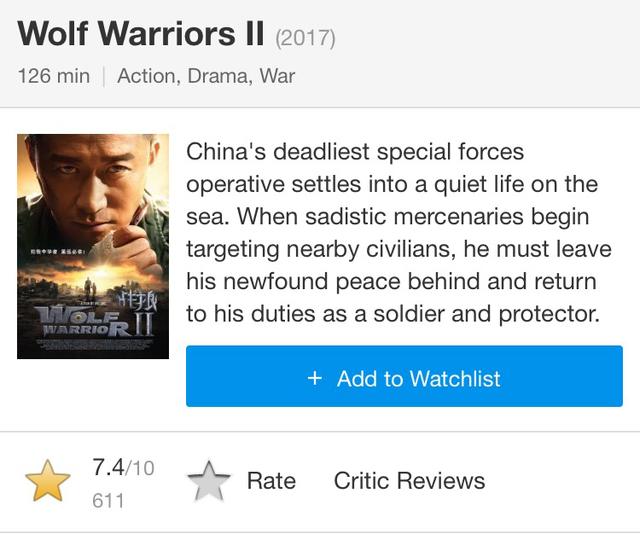Click the Chinese title characters on the poster
Image resolution: width=640 pixels, height=534 pixels.
point(138,302)
